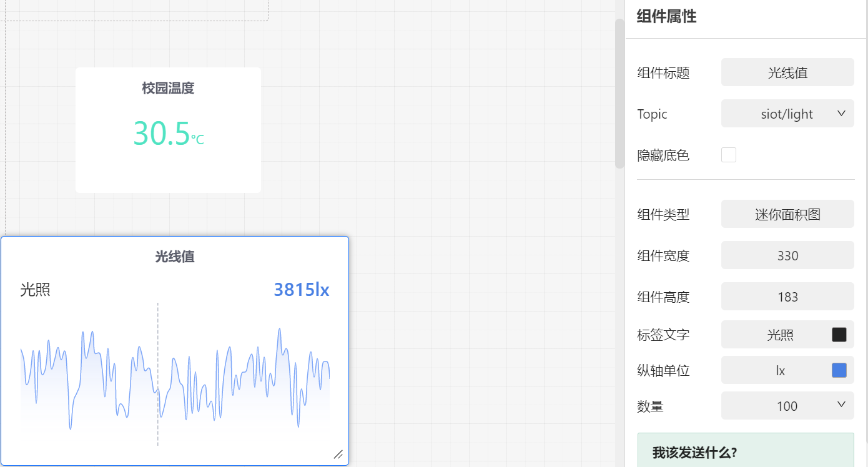Click the 30.5℃ temperature reading
Viewport: 868px width, 467px height.
[168, 134]
